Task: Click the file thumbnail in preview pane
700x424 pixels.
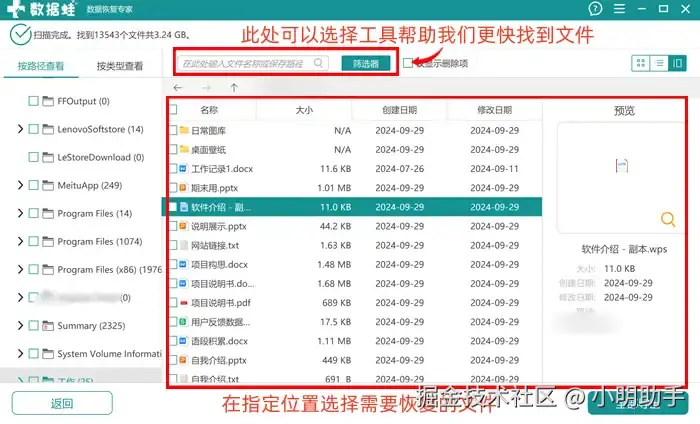Action: tap(622, 166)
